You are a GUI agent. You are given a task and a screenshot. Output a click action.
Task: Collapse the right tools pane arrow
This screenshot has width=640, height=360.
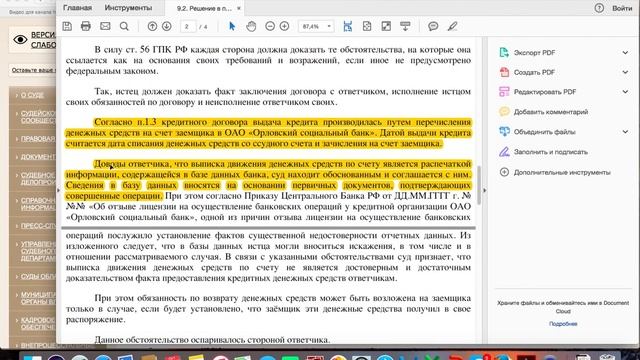484,190
